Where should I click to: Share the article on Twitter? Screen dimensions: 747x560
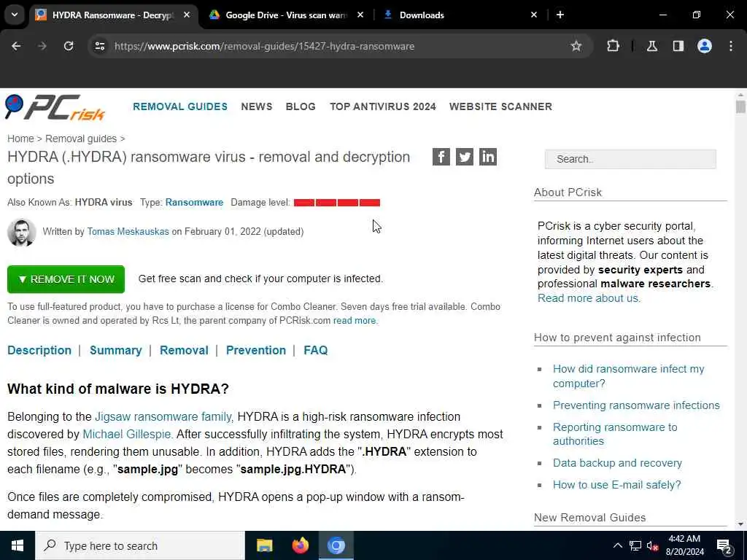(x=465, y=157)
